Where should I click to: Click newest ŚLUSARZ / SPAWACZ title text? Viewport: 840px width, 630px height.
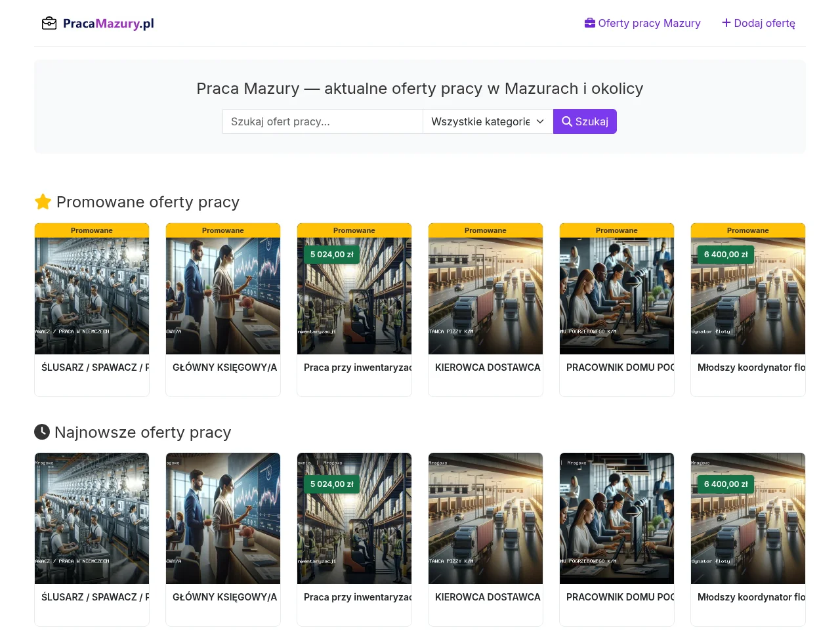(x=95, y=597)
